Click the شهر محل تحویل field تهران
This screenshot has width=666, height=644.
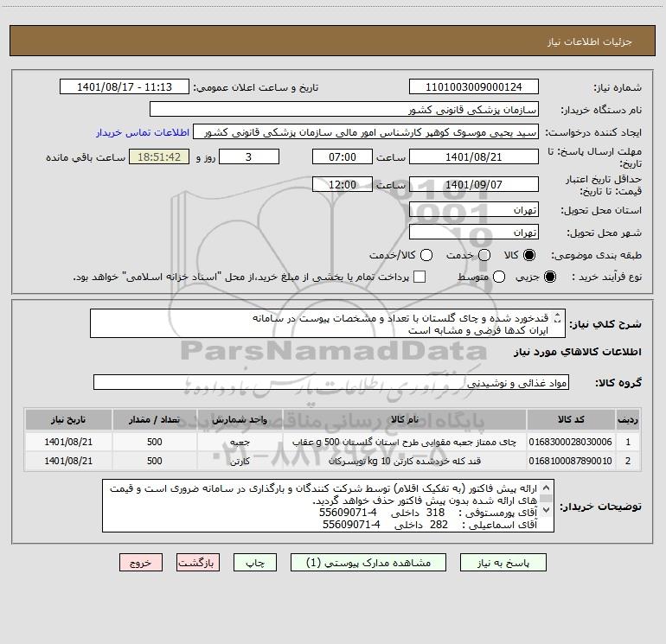pyautogui.click(x=474, y=233)
